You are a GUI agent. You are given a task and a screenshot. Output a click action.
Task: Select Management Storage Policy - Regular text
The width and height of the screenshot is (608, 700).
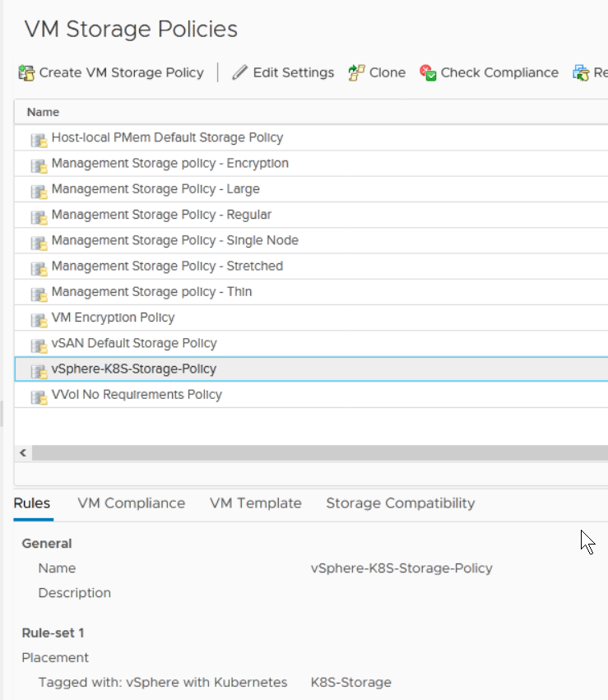point(161,215)
